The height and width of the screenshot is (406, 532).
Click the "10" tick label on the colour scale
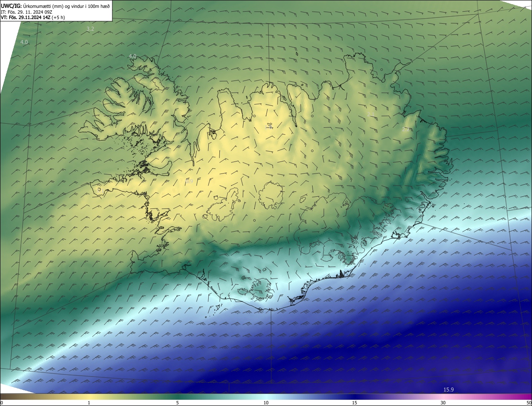click(266, 403)
